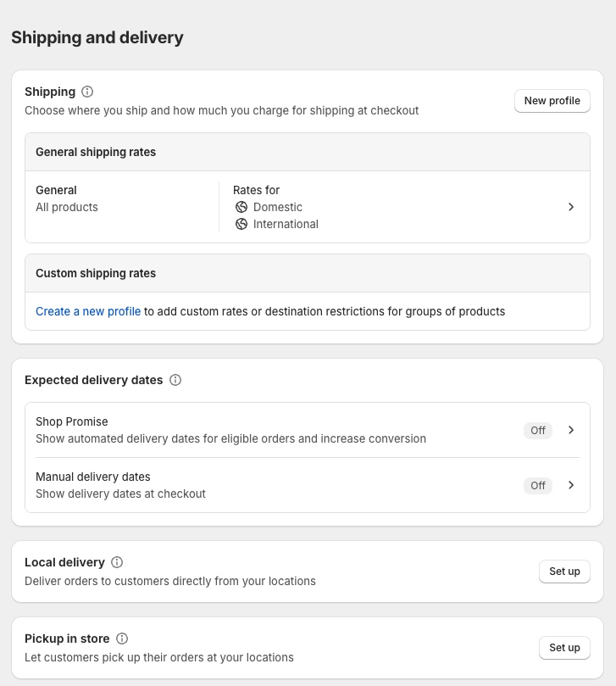Set up Pickup in store
Viewport: 616px width, 686px height.
[564, 648]
